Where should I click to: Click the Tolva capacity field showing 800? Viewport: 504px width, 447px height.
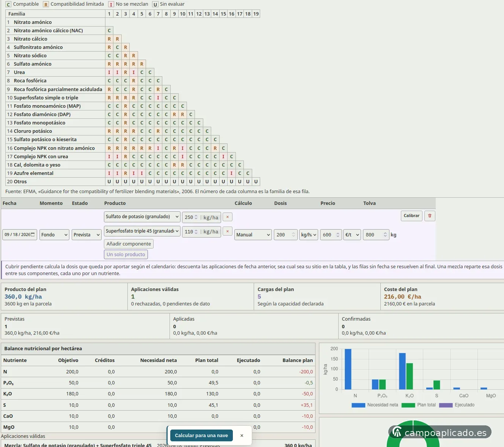click(x=376, y=235)
